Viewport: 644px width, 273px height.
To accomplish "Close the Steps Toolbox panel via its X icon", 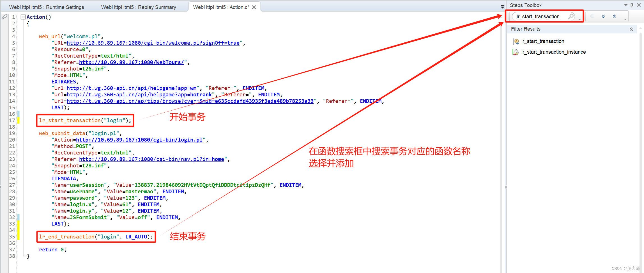I will pos(639,5).
